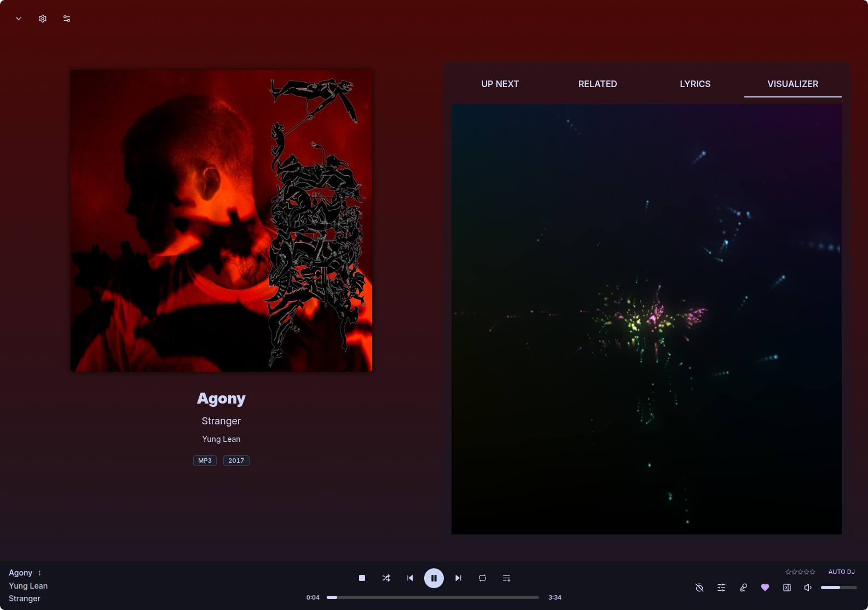
Task: Mute the volume speaker icon
Action: coord(808,588)
